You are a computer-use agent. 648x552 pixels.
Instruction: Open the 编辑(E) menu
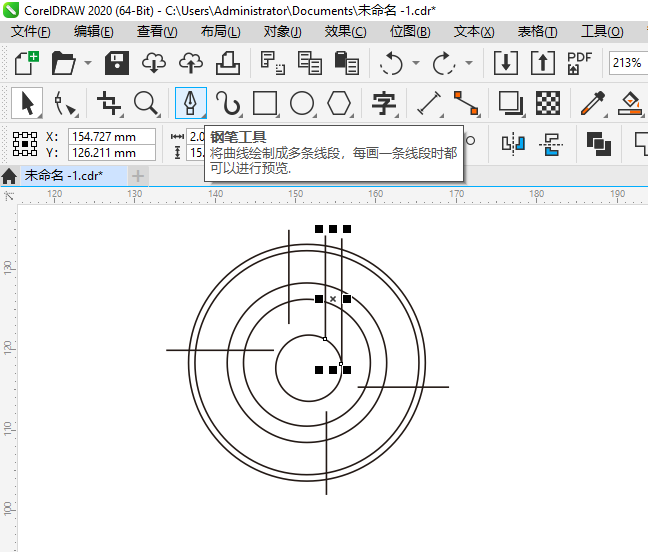[x=94, y=31]
